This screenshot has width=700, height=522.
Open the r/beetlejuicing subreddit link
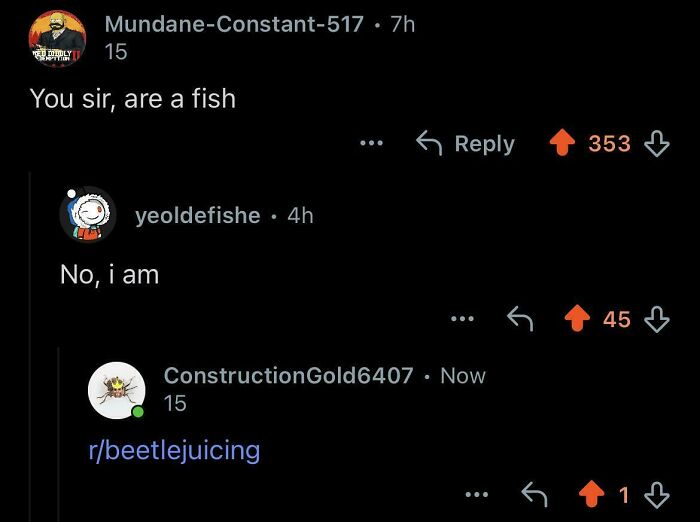pyautogui.click(x=174, y=450)
